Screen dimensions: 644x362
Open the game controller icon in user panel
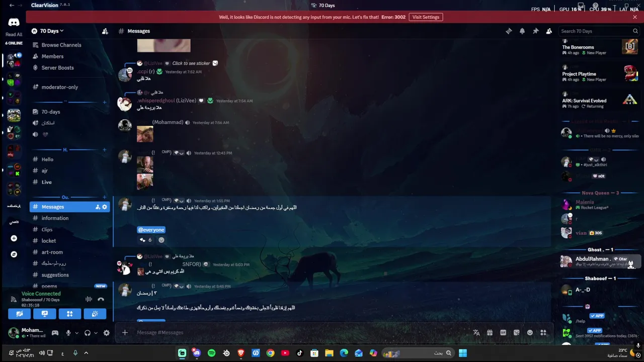55,333
